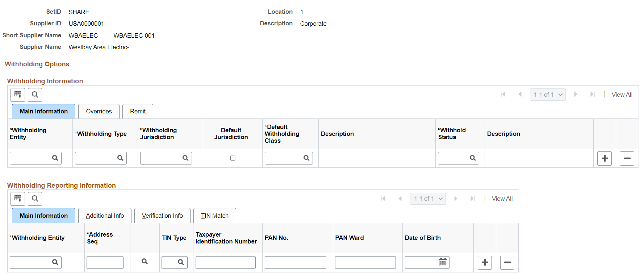Viewport: 644px width, 275px height.
Task: Switch to the Verification Info tab
Action: point(162,216)
